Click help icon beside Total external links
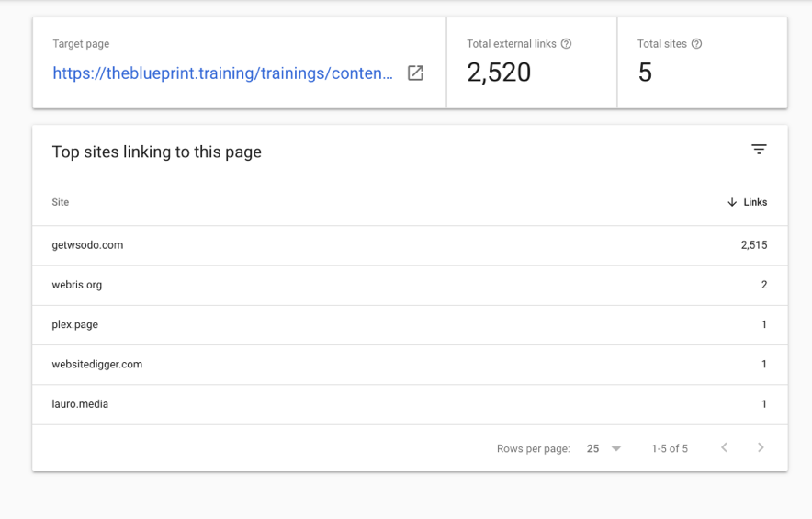Viewport: 812px width, 519px height. (566, 44)
